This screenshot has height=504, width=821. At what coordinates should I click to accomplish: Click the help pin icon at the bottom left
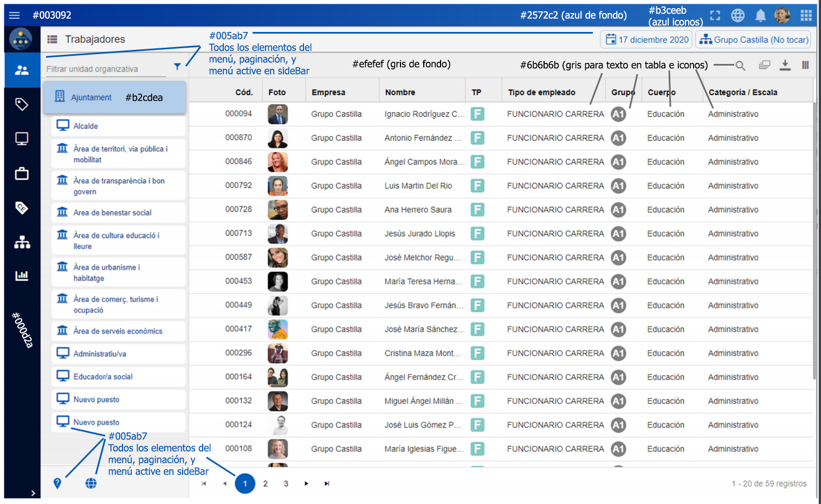click(x=57, y=483)
